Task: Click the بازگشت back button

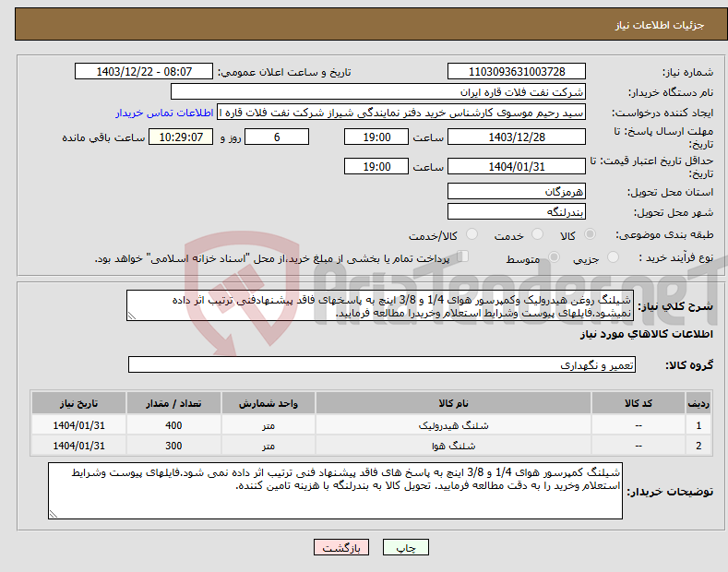Action: coord(341,547)
